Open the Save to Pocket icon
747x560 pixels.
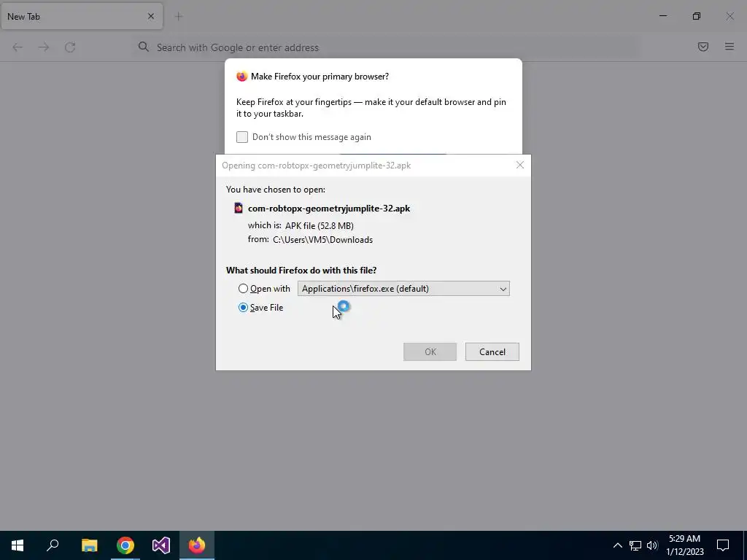click(x=703, y=47)
